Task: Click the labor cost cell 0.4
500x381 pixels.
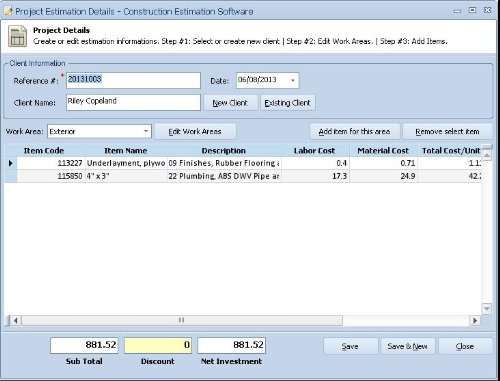Action: (315, 163)
